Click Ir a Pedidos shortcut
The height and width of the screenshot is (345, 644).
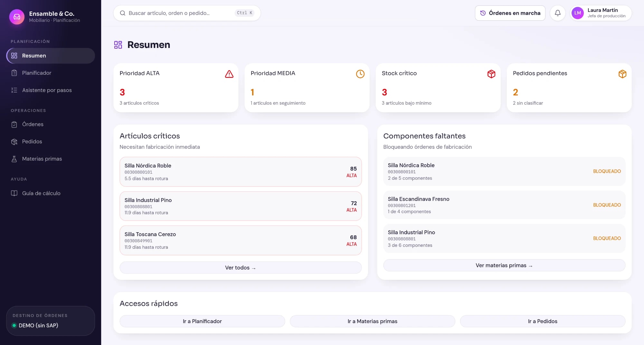point(543,321)
